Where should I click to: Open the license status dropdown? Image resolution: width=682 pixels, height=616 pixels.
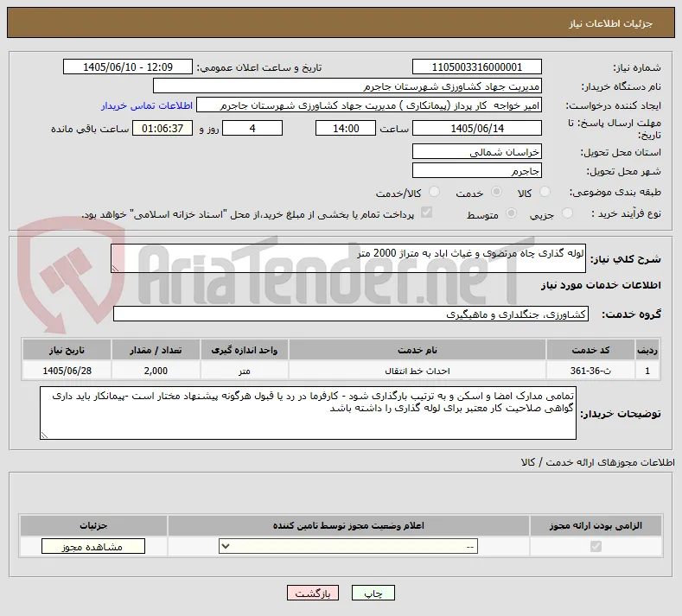(x=348, y=546)
